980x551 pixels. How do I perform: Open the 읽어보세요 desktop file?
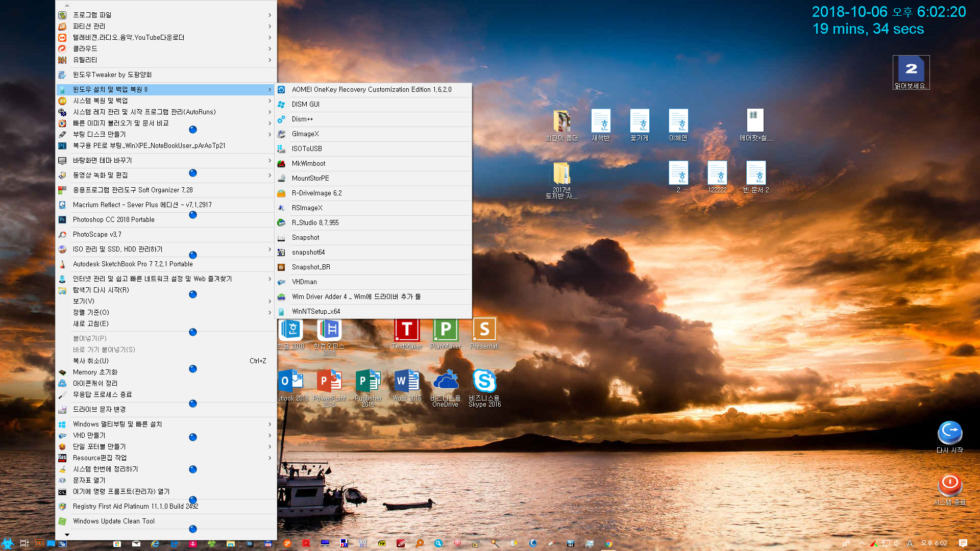click(x=911, y=72)
